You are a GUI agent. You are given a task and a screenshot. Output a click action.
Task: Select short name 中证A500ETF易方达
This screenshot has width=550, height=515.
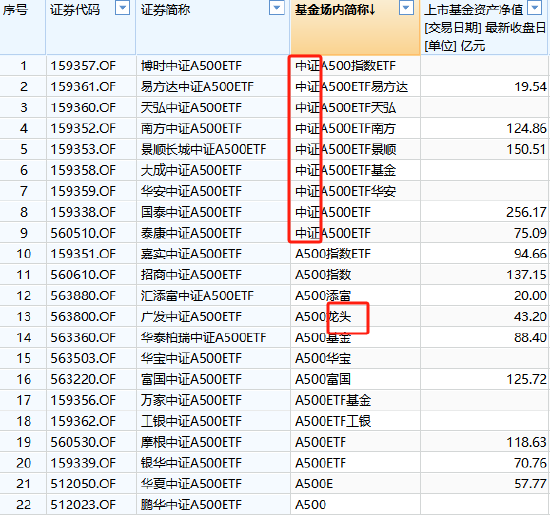(x=351, y=87)
